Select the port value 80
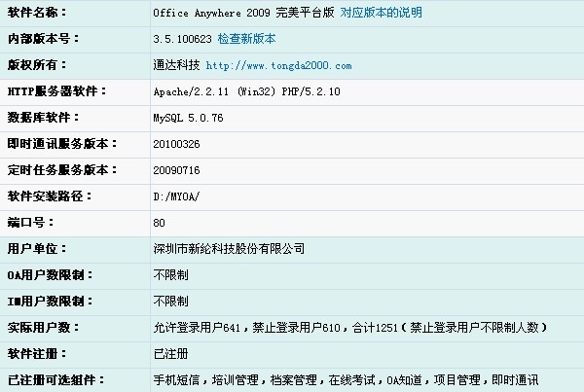The image size is (584, 392). (159, 223)
